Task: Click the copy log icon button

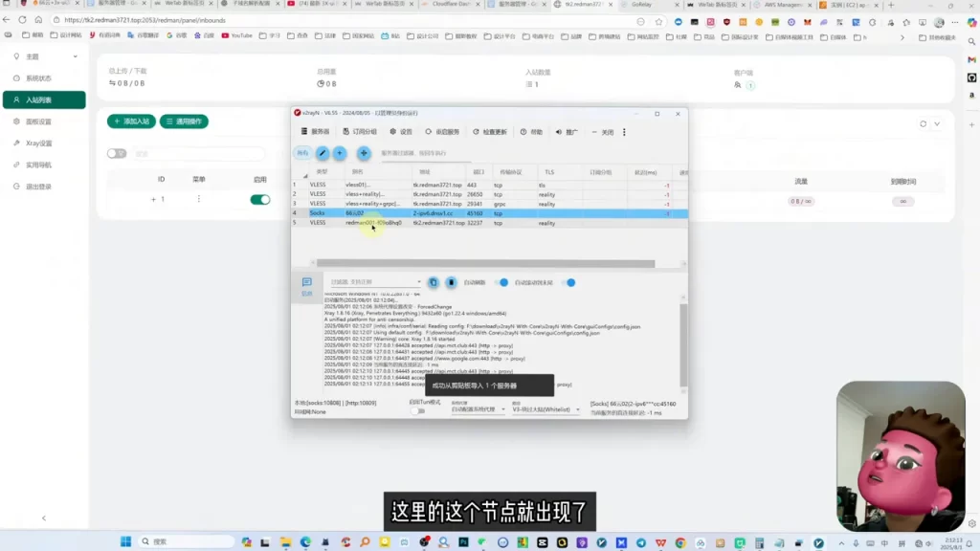Action: click(x=434, y=282)
